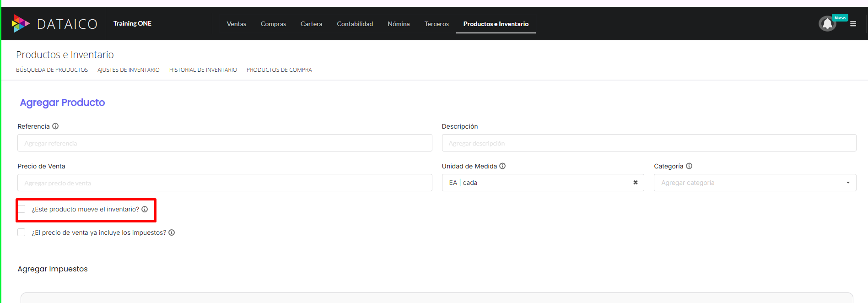Viewport: 868px width, 303px height.
Task: Click the info icon next to Categoría
Action: pyautogui.click(x=689, y=166)
